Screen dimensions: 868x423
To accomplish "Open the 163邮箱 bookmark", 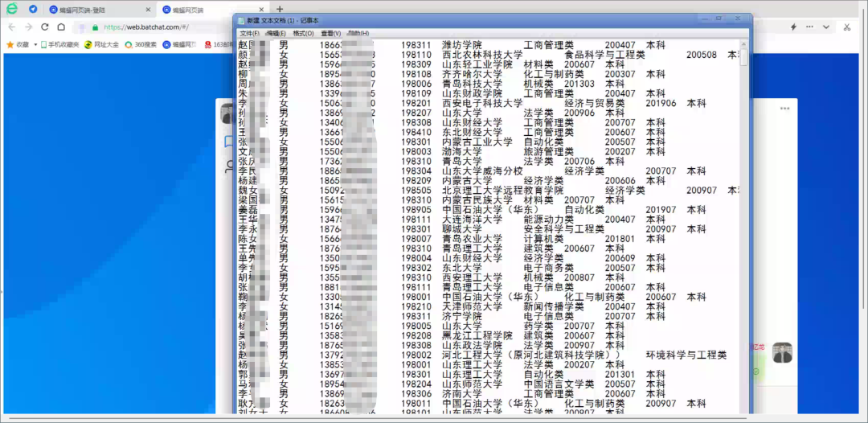I will (x=218, y=44).
